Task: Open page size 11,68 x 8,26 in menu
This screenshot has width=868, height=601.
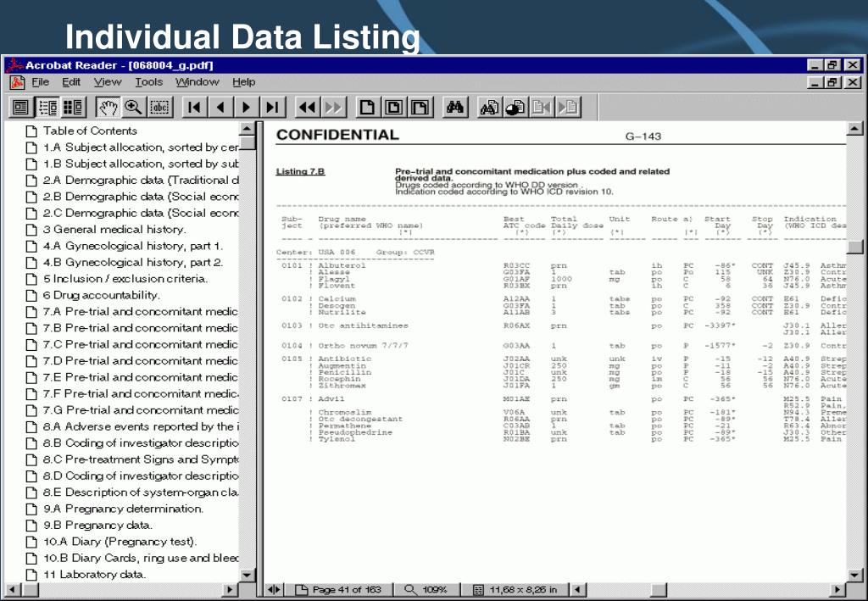Action: click(516, 590)
